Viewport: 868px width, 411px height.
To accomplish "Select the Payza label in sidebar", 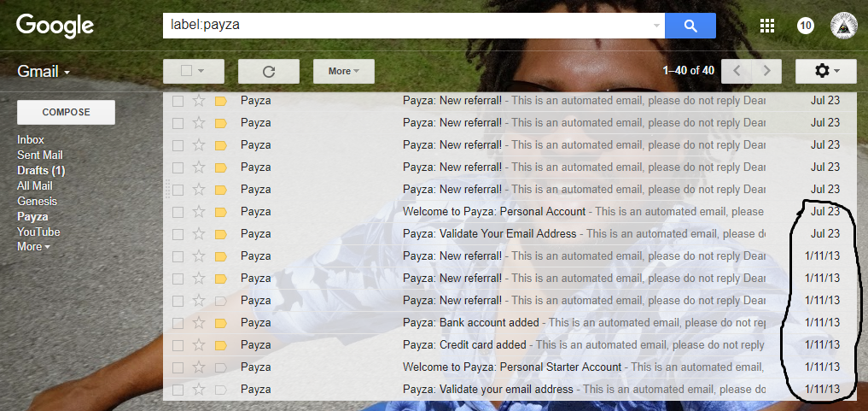I will (32, 216).
